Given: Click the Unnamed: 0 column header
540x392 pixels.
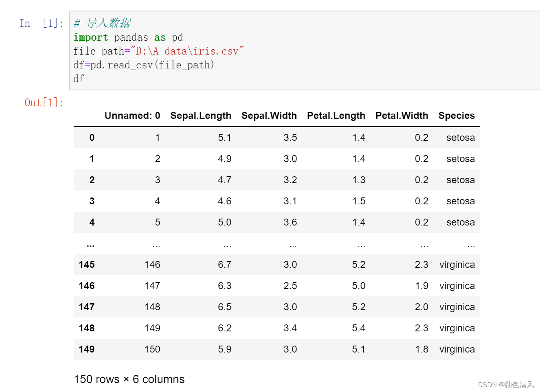Looking at the screenshot, I should coord(132,116).
